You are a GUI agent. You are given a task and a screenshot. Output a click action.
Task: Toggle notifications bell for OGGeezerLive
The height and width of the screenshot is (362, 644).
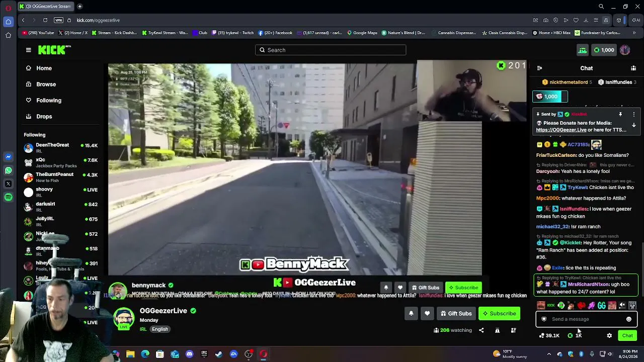tap(411, 314)
